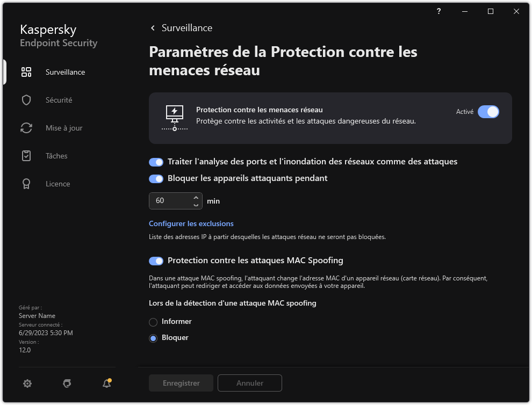Open the Tâches section
The height and width of the screenshot is (405, 532).
point(56,156)
